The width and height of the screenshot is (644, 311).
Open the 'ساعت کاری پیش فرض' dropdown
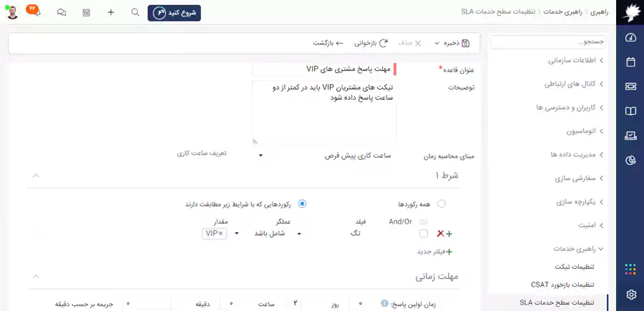click(324, 155)
